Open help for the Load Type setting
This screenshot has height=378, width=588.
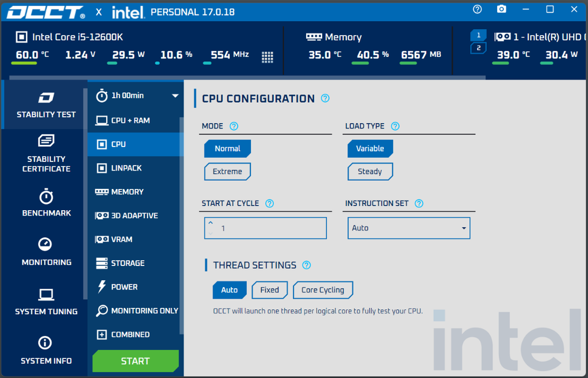(395, 126)
